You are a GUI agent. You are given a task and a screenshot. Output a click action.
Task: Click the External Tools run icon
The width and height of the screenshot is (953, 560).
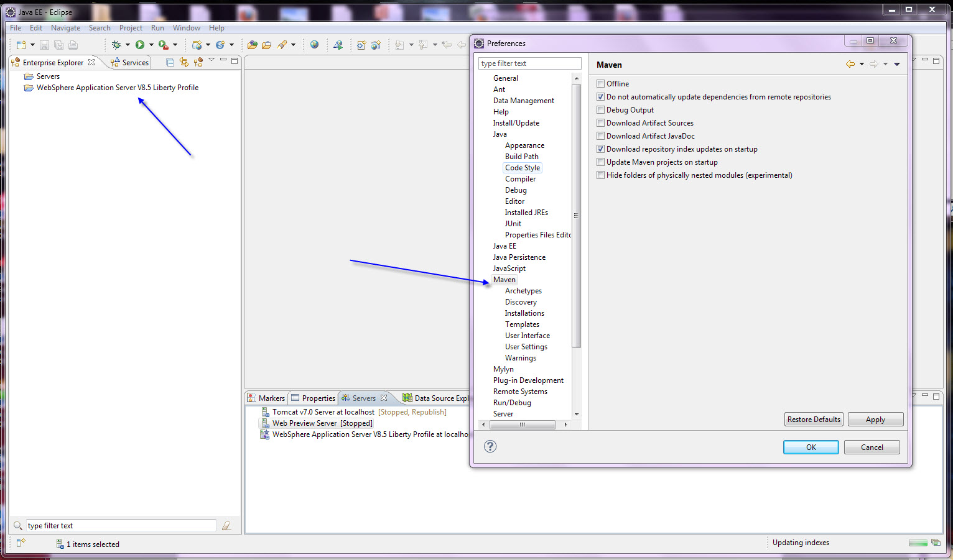(x=163, y=45)
